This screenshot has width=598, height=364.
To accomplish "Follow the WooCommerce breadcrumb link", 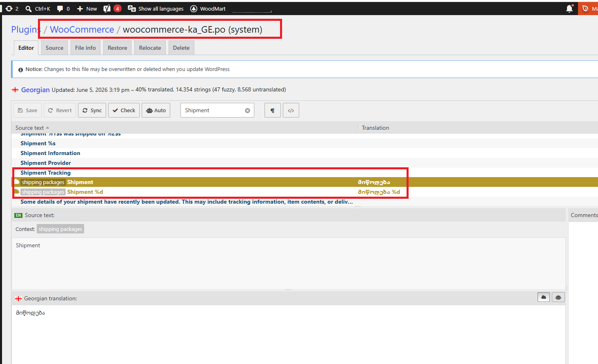I will tap(82, 29).
